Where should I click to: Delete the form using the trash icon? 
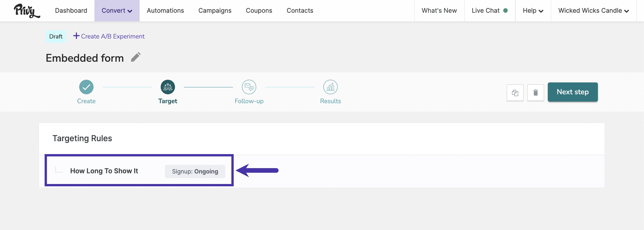pos(535,93)
